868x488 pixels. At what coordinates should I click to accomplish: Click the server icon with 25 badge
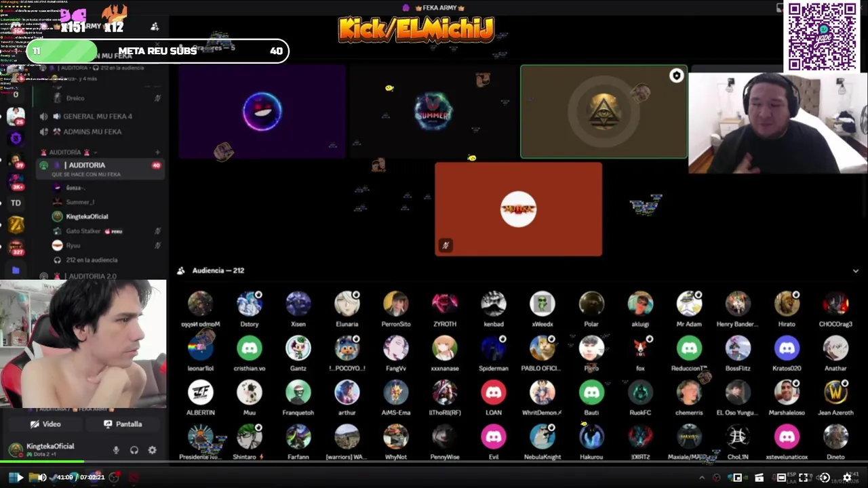click(16, 117)
